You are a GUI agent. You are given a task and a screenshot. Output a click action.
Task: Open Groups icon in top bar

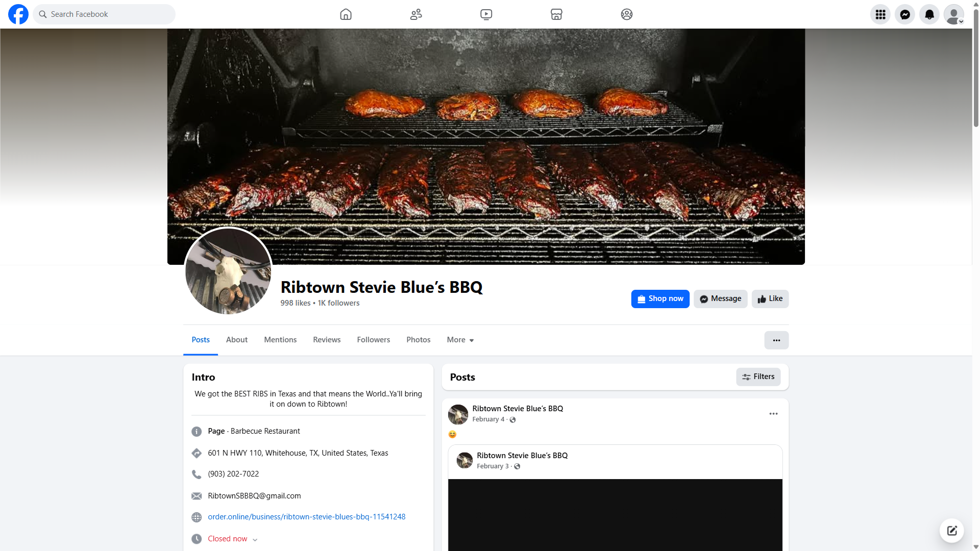pyautogui.click(x=626, y=14)
